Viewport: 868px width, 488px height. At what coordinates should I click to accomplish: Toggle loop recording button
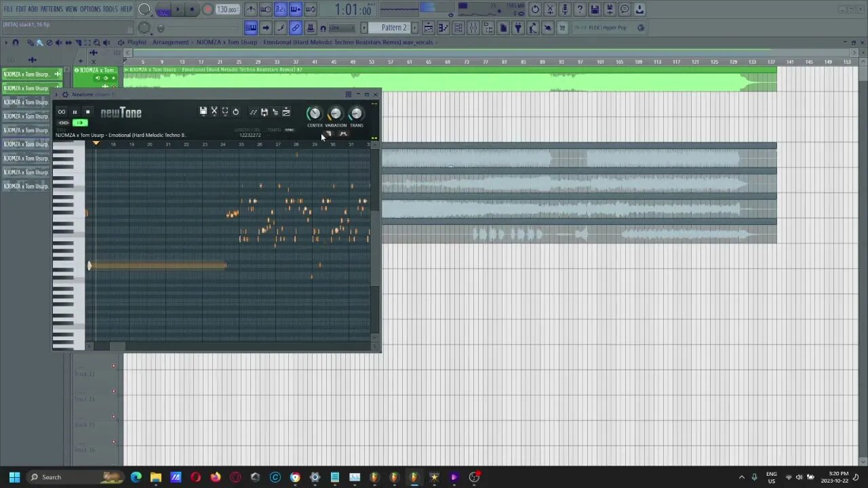point(311,9)
